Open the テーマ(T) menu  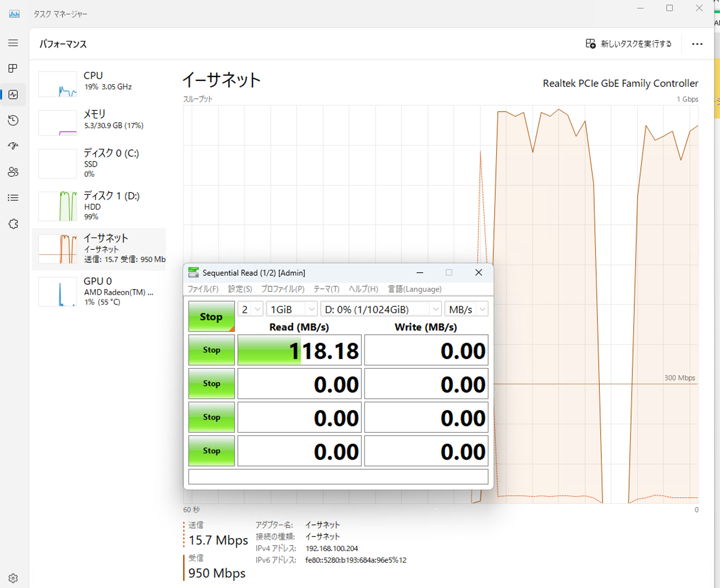(x=326, y=289)
